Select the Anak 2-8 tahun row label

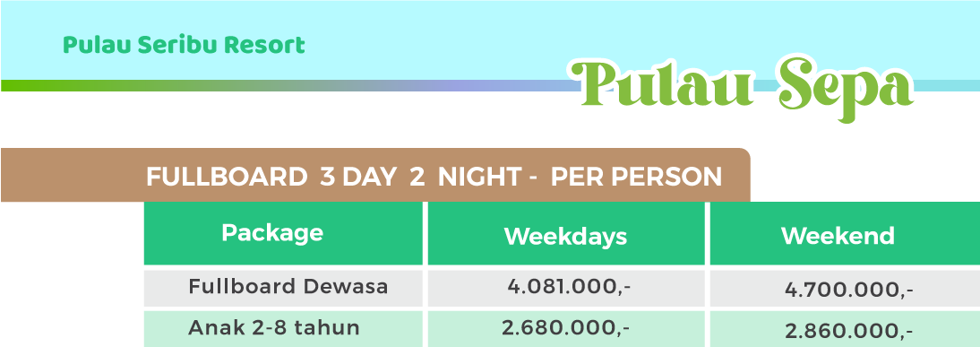(274, 327)
